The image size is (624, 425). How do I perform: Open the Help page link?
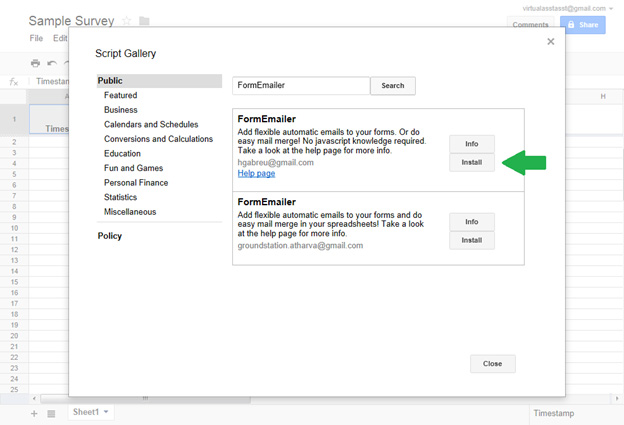pyautogui.click(x=256, y=174)
